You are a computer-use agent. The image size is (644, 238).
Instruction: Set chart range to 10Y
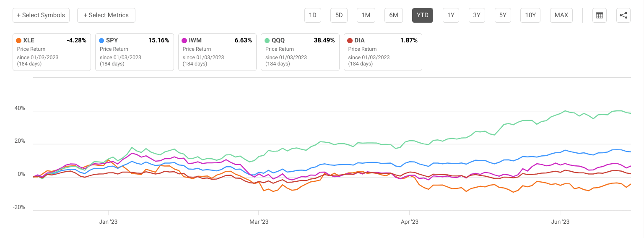pos(530,15)
